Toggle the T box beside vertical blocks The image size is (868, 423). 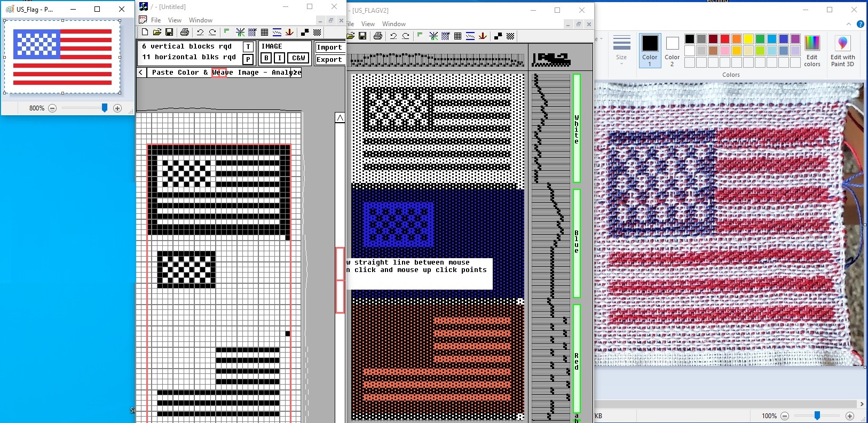248,47
